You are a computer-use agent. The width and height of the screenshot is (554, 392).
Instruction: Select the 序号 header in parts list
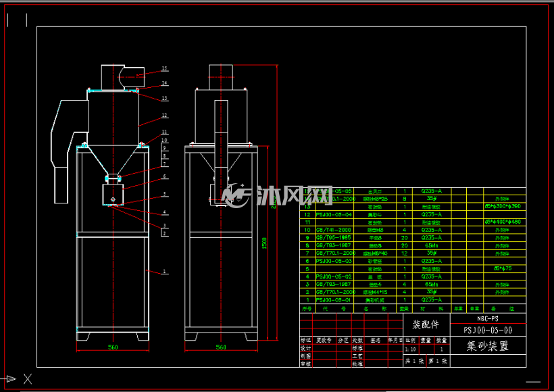307,309
